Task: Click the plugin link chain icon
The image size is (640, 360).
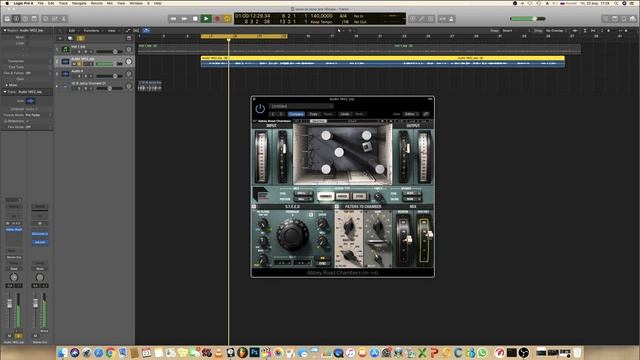Action: tap(426, 114)
